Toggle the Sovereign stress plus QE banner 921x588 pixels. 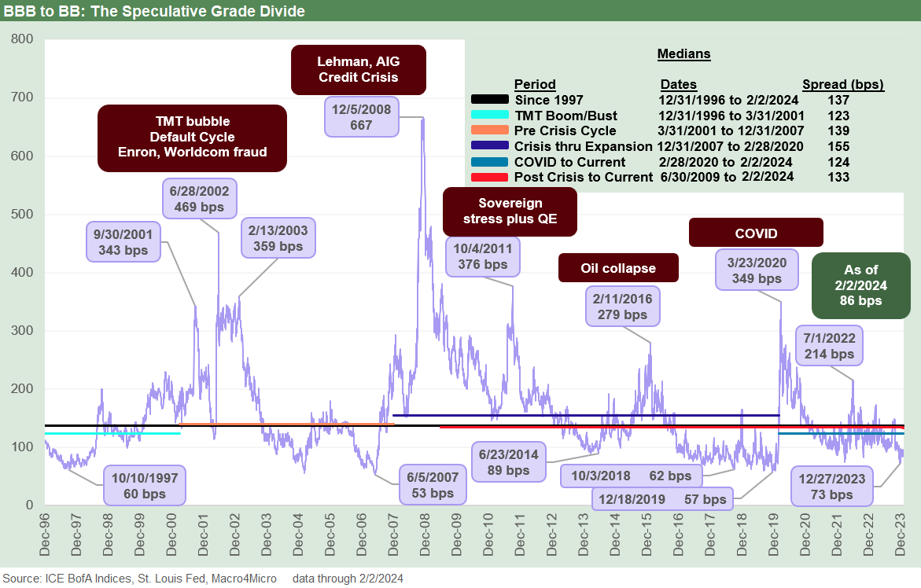click(x=509, y=211)
